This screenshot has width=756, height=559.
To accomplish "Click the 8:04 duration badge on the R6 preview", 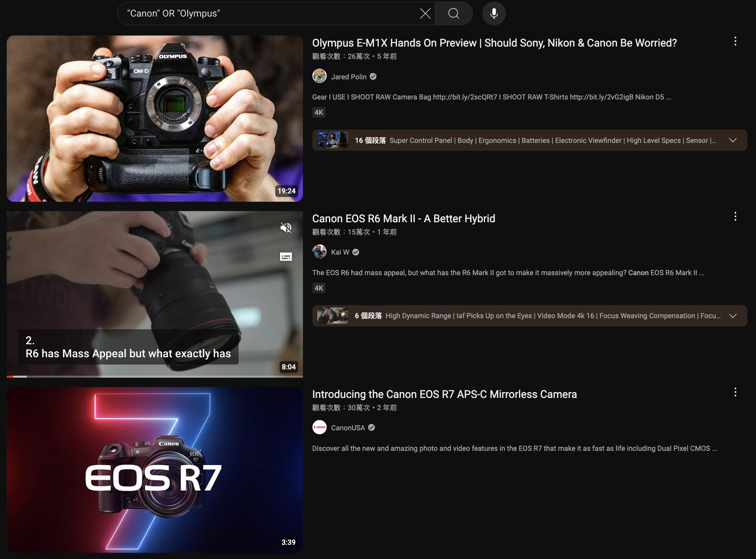I will click(x=288, y=367).
